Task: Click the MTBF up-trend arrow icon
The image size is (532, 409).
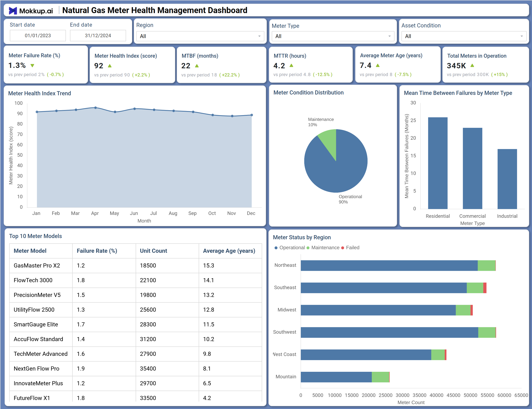Action: [x=197, y=66]
